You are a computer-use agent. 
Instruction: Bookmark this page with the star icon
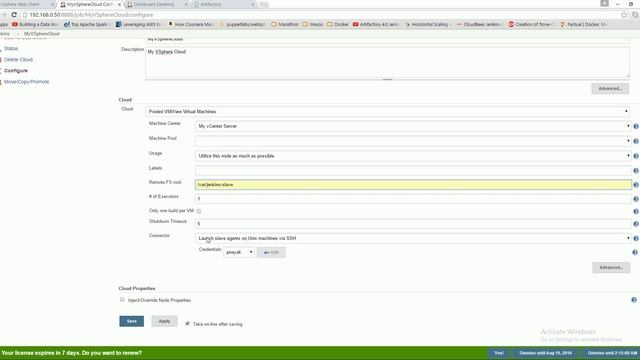click(624, 15)
